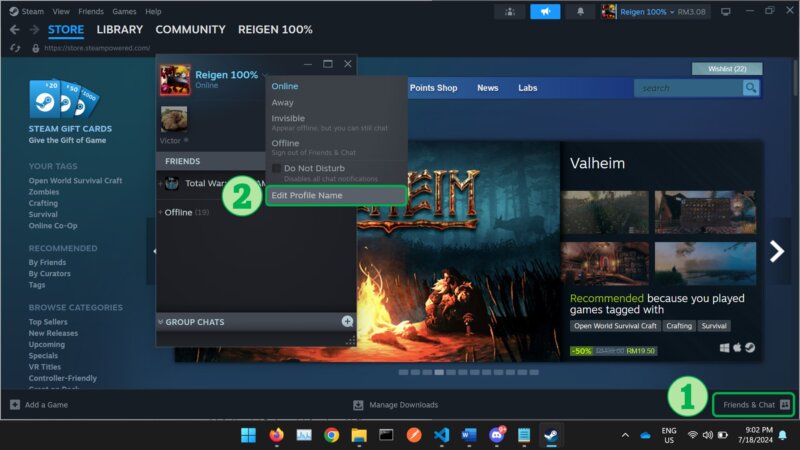Select the highlighted carousel page dot
This screenshot has width=800, height=450.
click(x=439, y=372)
